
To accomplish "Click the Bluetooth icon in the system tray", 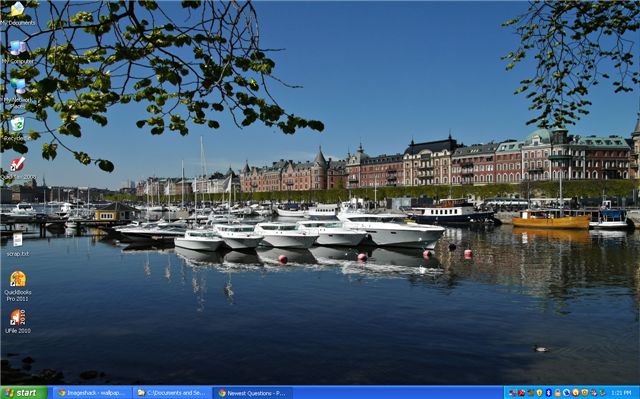I will tap(549, 393).
